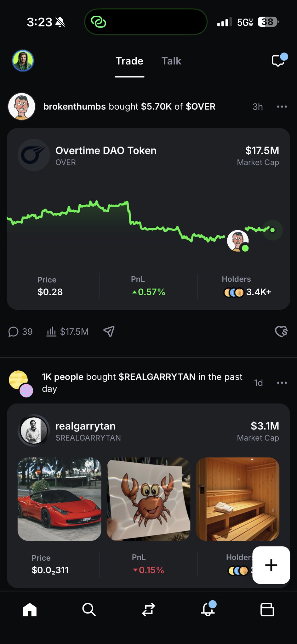
Task: Tap the plus create button
Action: pyautogui.click(x=271, y=565)
